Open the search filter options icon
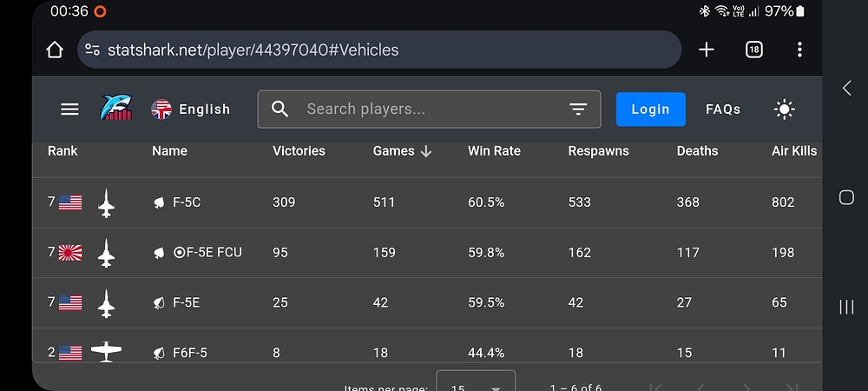The image size is (868, 391). click(x=578, y=109)
